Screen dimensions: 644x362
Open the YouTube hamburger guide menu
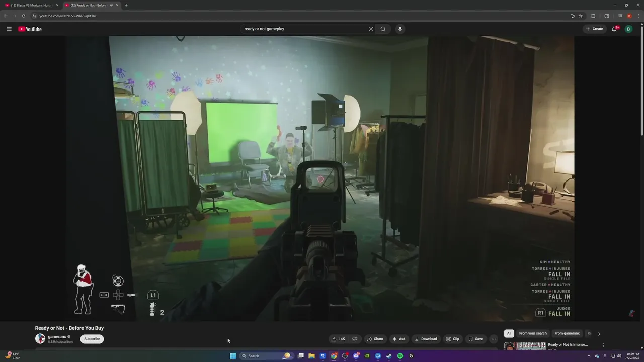click(9, 29)
